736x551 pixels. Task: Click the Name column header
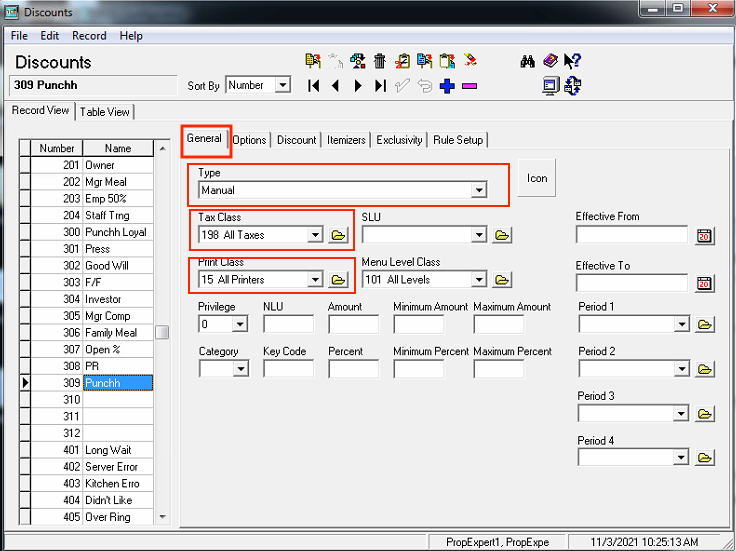pos(118,148)
